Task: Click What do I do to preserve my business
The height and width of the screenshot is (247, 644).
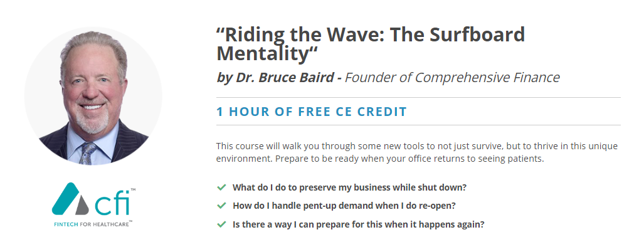Action: (349, 187)
